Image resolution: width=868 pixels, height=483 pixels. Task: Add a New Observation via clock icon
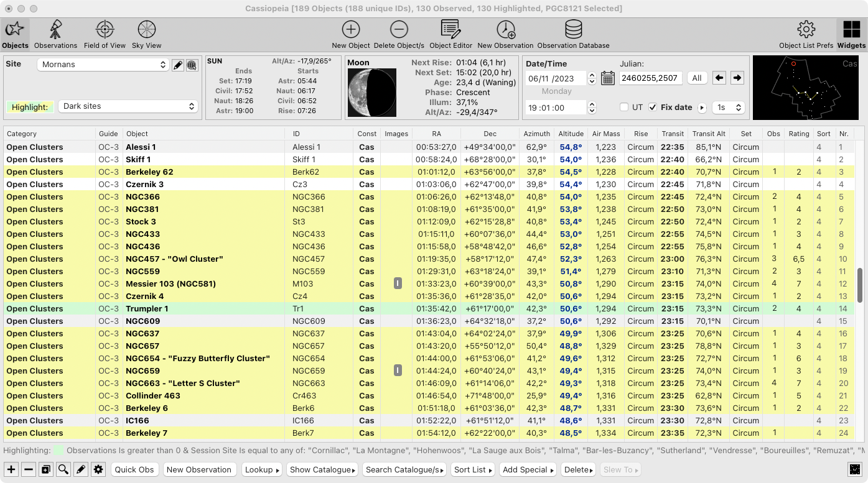click(505, 34)
